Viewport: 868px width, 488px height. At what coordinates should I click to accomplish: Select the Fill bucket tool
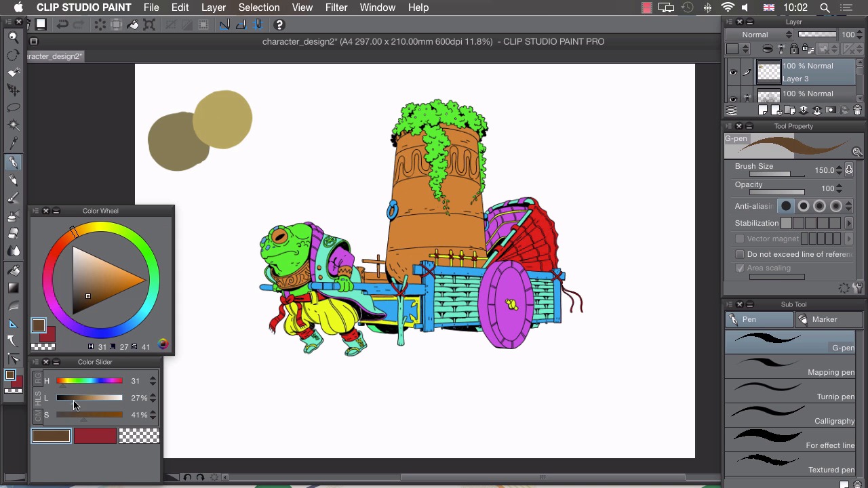tap(13, 270)
